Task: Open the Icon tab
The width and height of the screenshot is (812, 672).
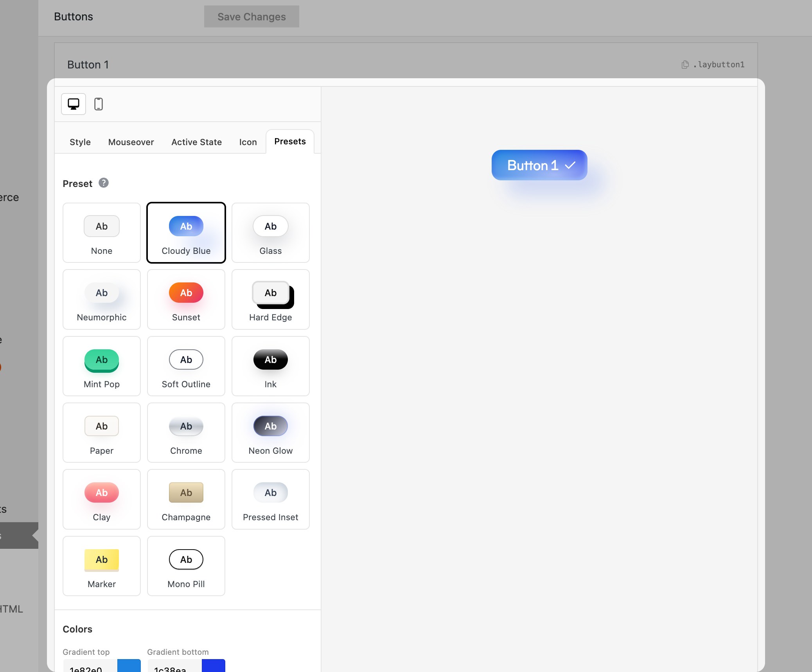Action: pos(248,142)
